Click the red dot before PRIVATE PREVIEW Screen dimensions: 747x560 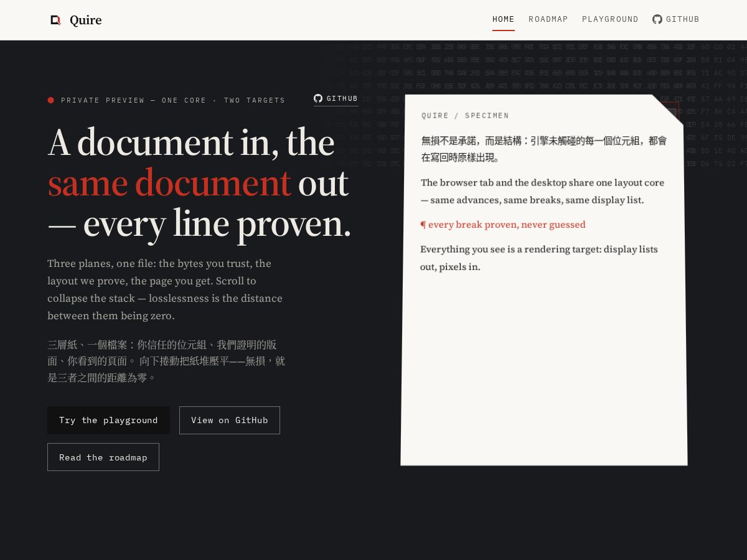pyautogui.click(x=51, y=100)
